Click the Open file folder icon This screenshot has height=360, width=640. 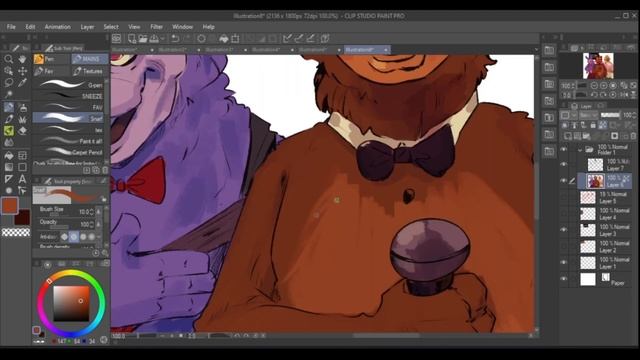tap(142, 38)
